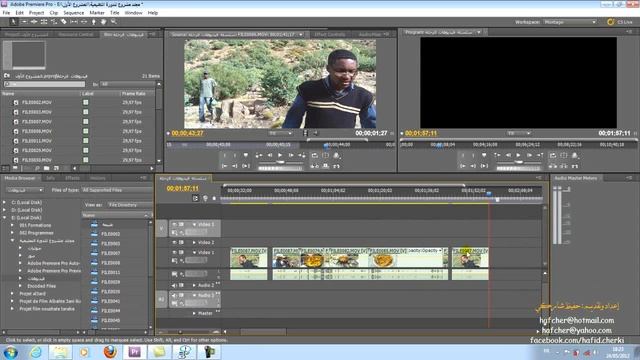Toggle the A1 source track indicator
This screenshot has width=640, height=360.
point(161,299)
